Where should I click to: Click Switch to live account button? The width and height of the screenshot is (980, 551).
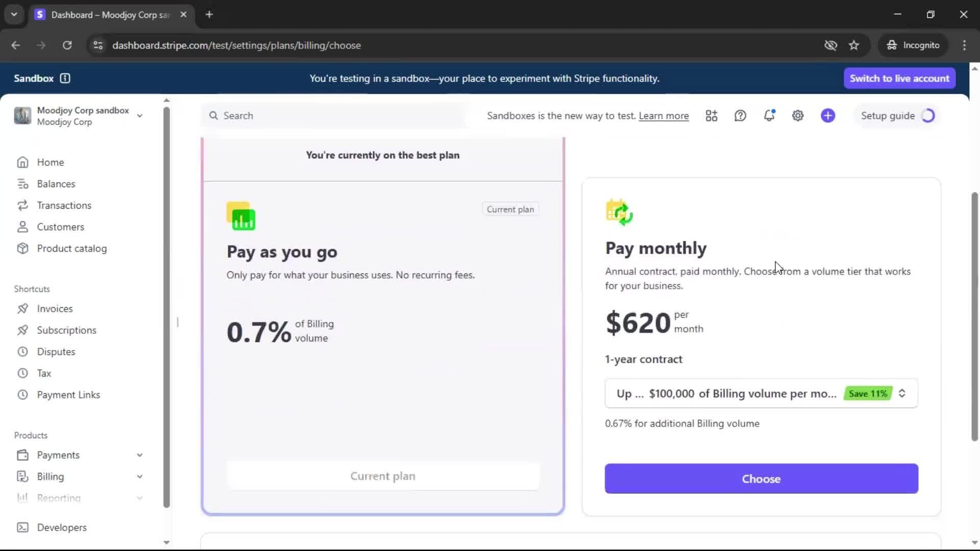point(899,78)
